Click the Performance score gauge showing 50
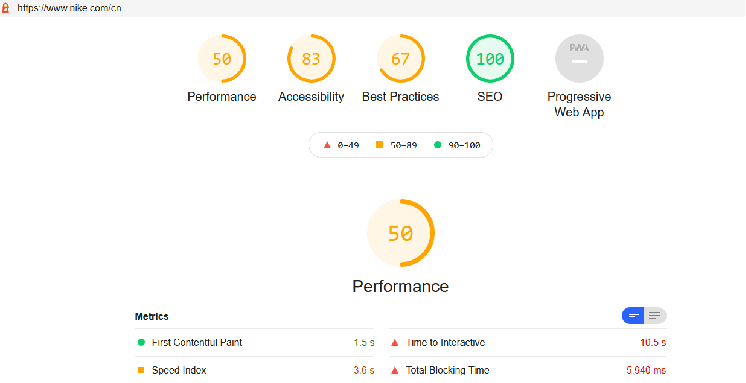 (222, 59)
